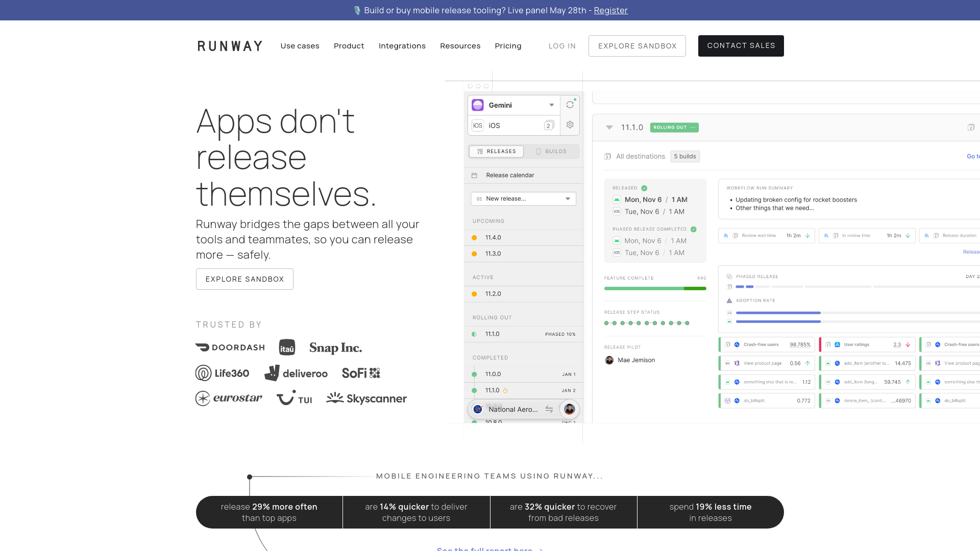The height and width of the screenshot is (551, 980).
Task: Click the refresh icon beside Gemini
Action: pos(570,105)
